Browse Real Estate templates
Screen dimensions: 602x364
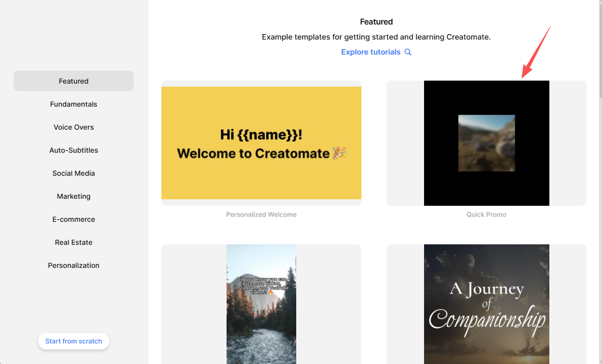click(x=74, y=242)
